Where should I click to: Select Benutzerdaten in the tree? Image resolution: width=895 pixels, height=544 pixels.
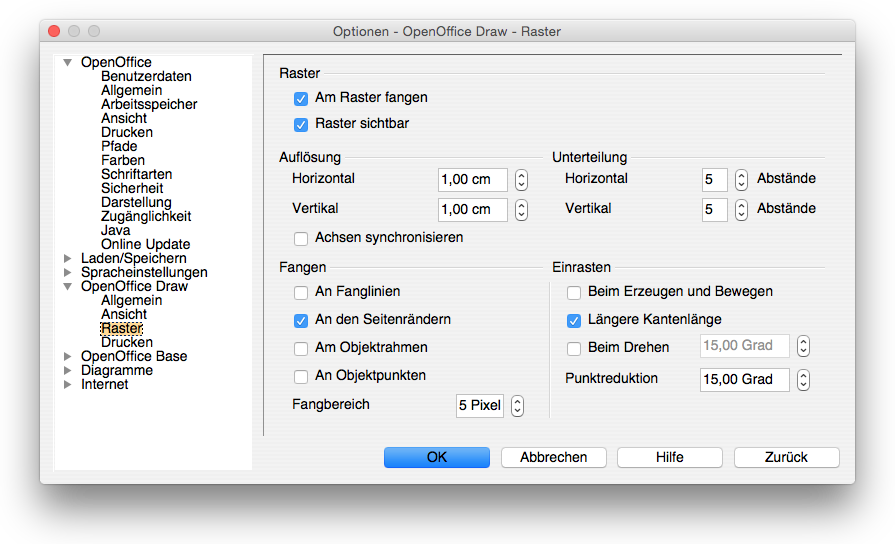tap(146, 76)
